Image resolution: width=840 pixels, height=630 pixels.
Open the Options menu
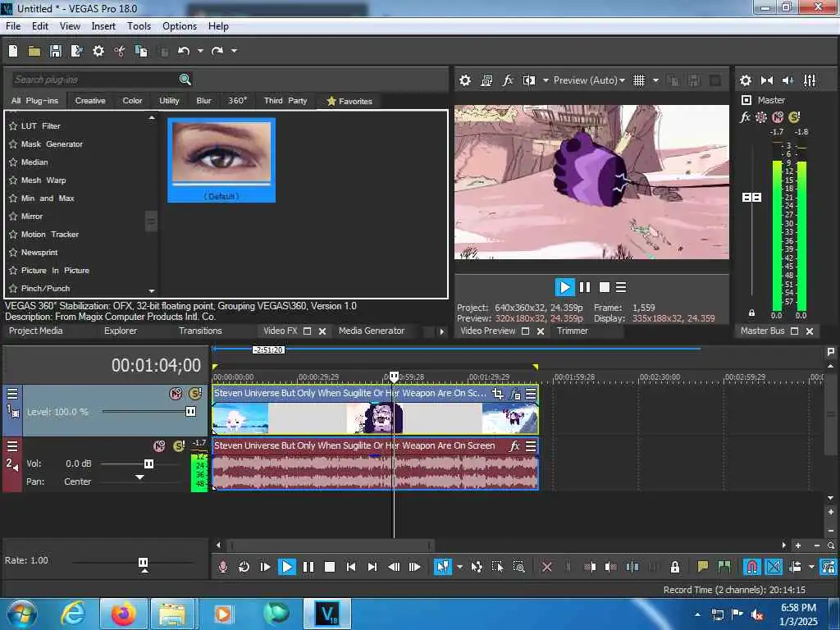[180, 26]
